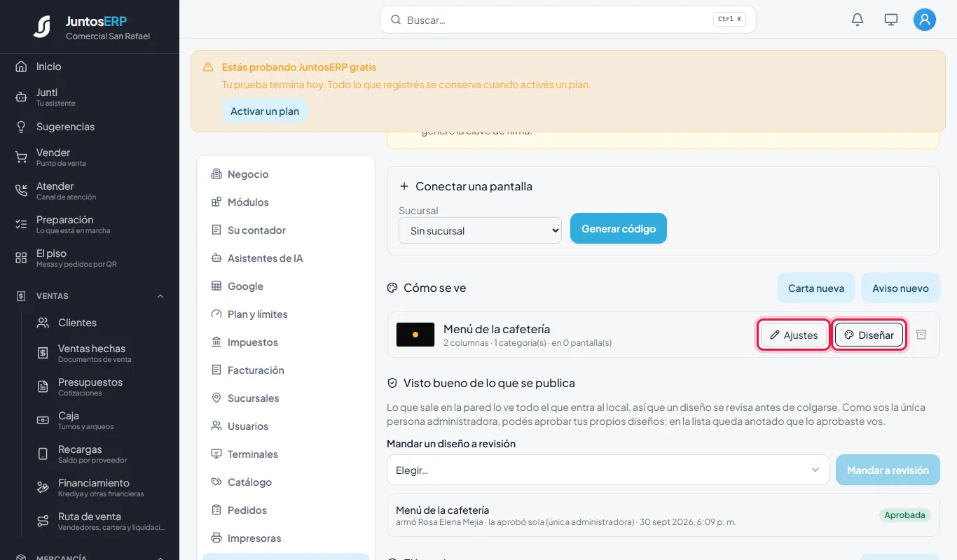Screen dimensions: 957x560
Task: Click the JuntosERP logo icon
Action: click(x=42, y=27)
